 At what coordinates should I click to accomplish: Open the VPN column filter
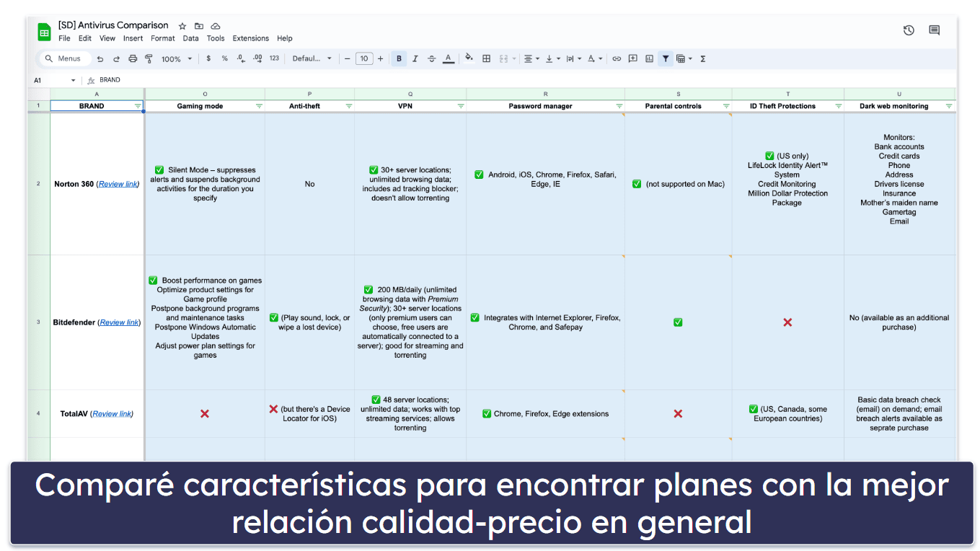(x=461, y=106)
